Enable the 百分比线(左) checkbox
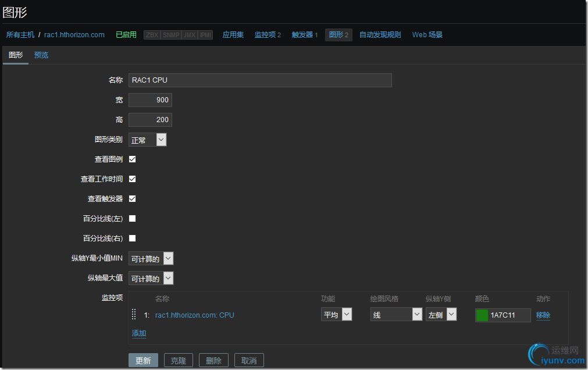588x370 pixels. 133,218
